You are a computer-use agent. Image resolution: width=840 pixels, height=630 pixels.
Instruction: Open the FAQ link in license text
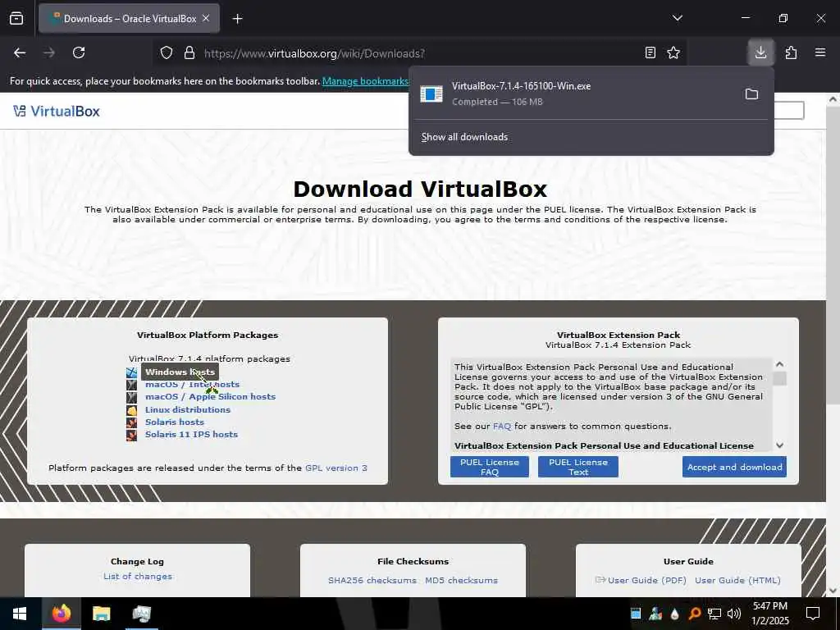tap(502, 427)
